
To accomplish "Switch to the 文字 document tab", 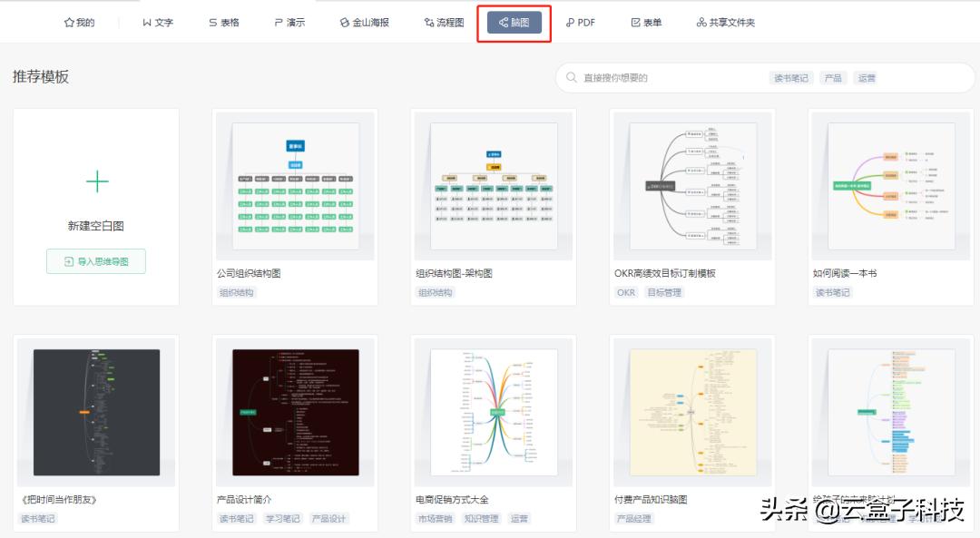I will (157, 23).
